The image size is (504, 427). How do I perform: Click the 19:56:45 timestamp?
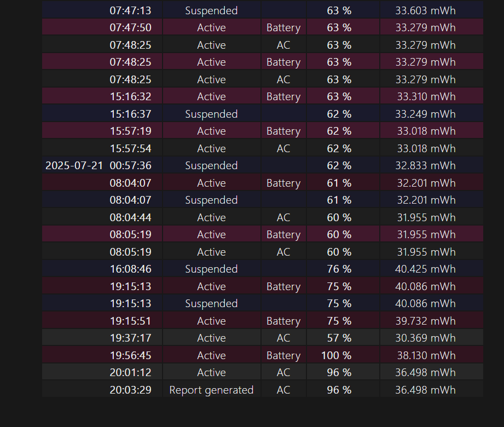(130, 355)
